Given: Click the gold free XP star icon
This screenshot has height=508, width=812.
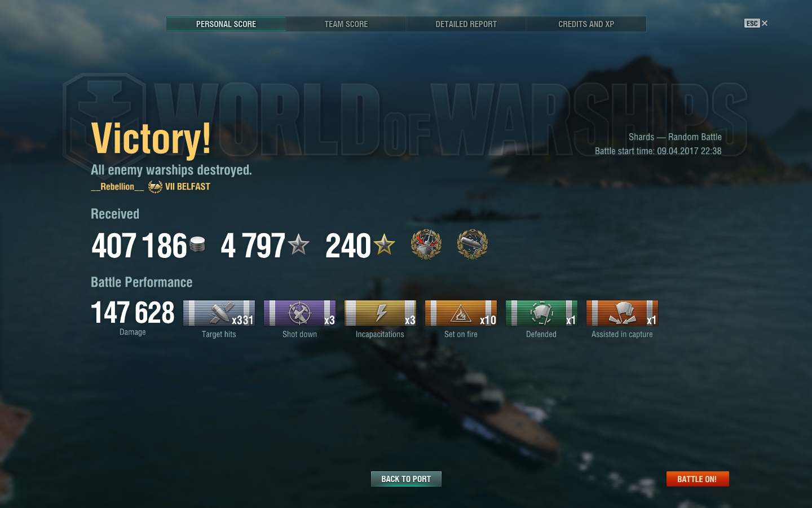Looking at the screenshot, I should pos(384,244).
